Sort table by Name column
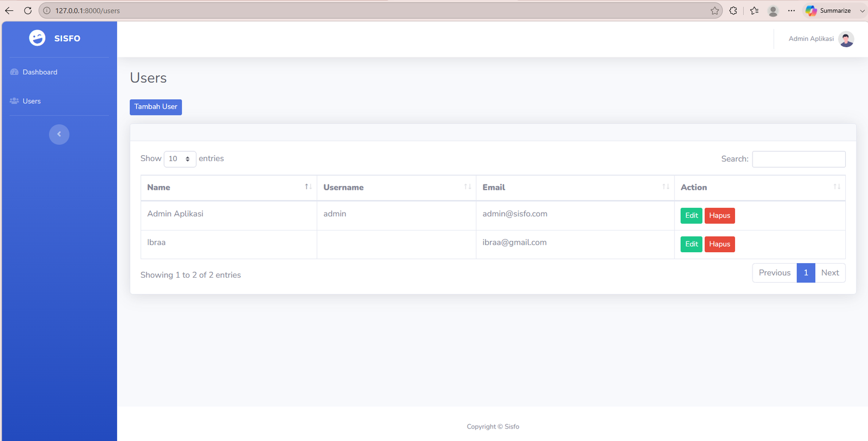 click(x=228, y=188)
